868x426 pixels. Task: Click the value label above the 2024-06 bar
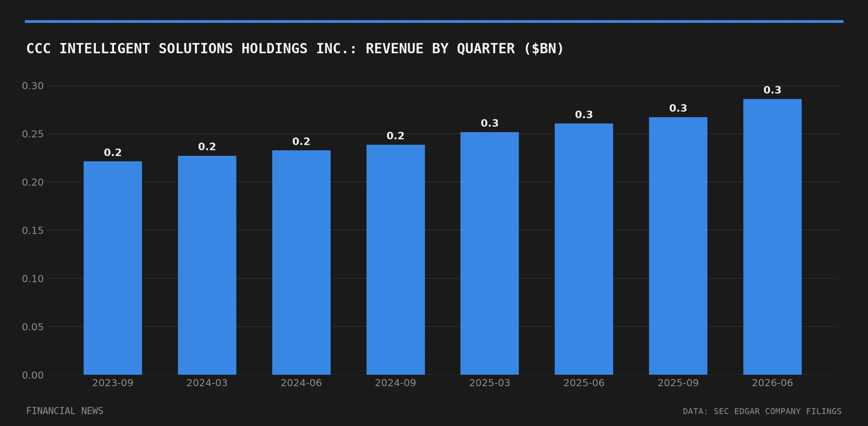(x=301, y=142)
